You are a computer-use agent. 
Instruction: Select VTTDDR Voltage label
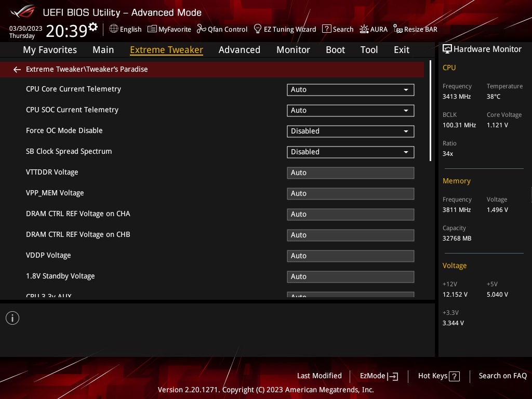coord(52,172)
